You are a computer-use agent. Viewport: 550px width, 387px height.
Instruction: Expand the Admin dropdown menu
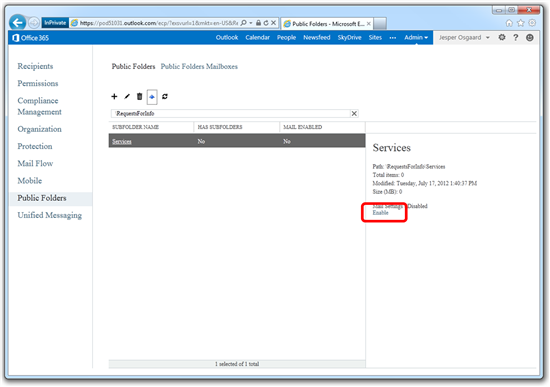(416, 38)
